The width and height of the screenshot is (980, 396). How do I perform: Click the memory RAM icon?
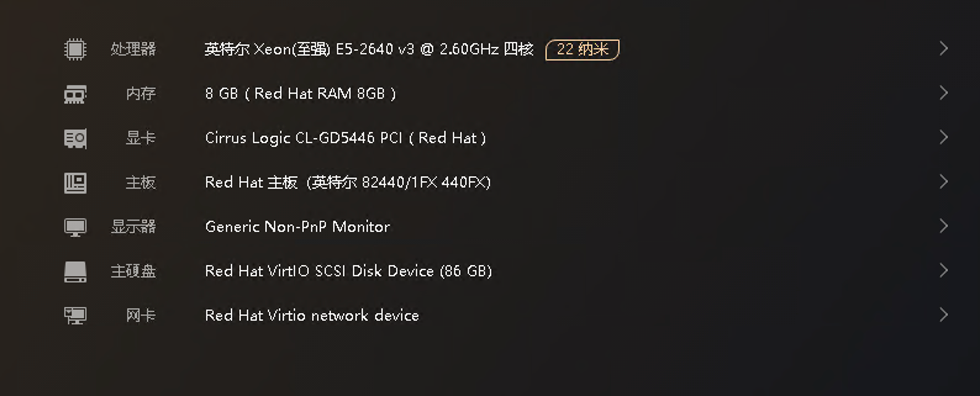(x=75, y=94)
